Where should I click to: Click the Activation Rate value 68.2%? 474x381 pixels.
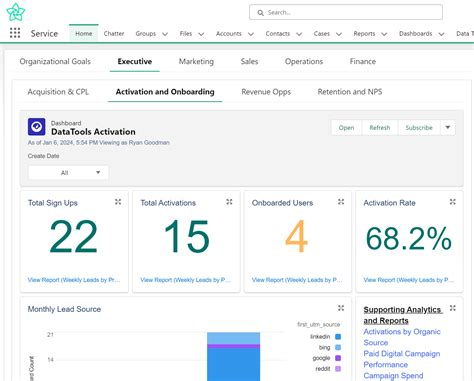click(x=409, y=238)
